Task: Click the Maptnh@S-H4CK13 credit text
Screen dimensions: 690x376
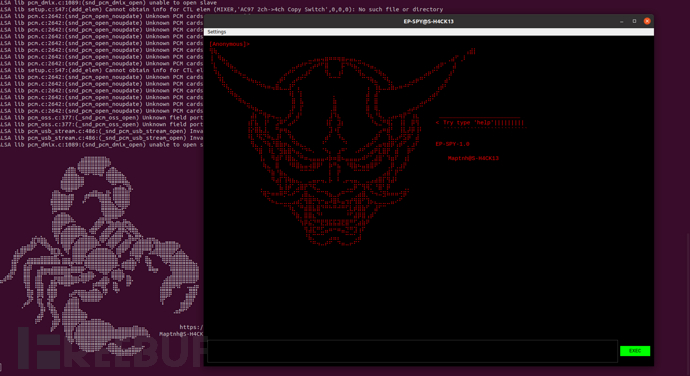Action: tap(473, 158)
